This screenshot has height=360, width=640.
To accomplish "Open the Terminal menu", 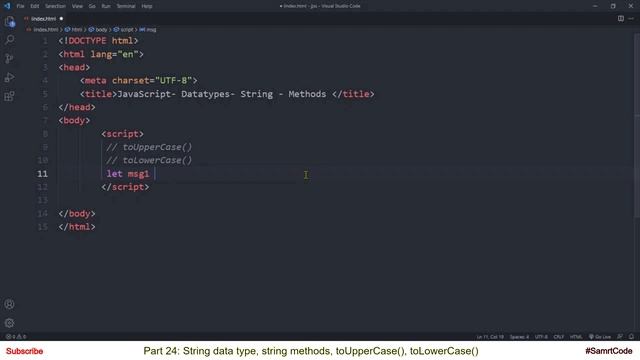I will (x=126, y=6).
